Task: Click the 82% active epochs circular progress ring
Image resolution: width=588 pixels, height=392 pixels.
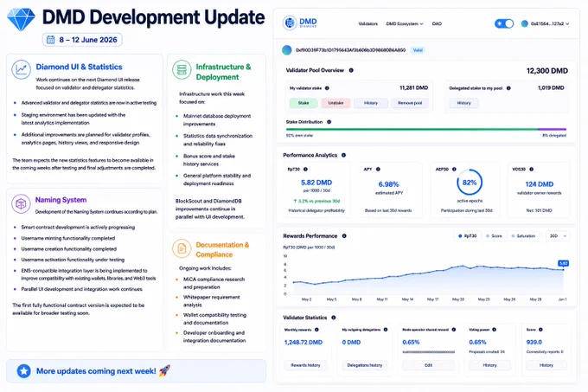Action: pyautogui.click(x=470, y=183)
